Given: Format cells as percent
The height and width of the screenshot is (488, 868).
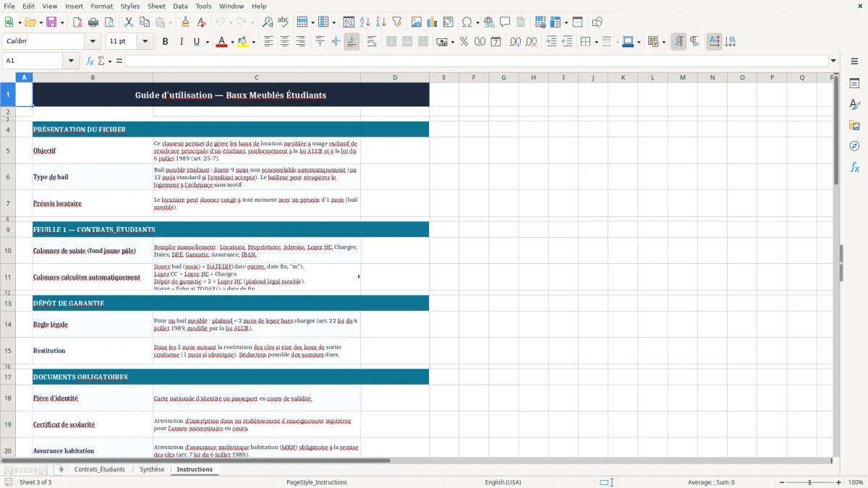Looking at the screenshot, I should (x=464, y=42).
